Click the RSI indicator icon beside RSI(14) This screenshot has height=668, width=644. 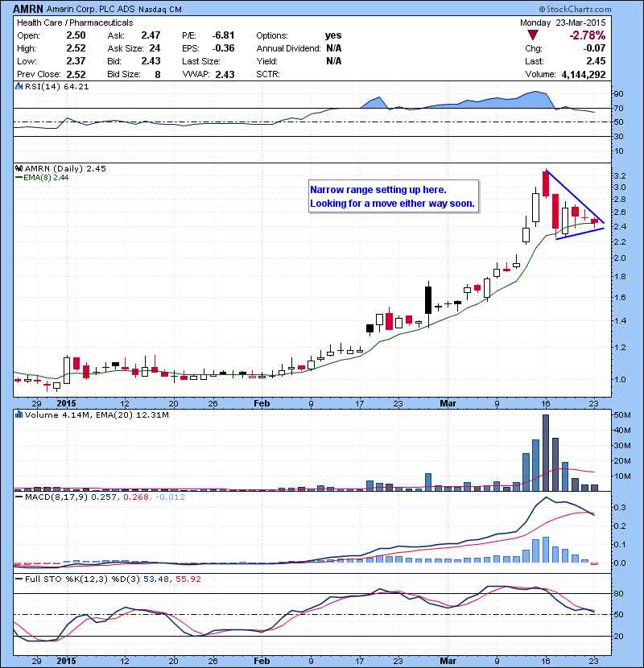coord(19,86)
